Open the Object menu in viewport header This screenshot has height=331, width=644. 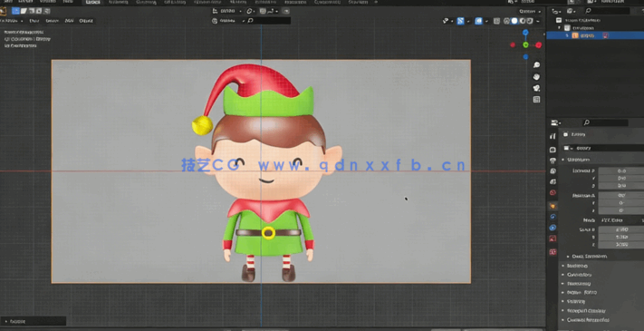pos(86,21)
